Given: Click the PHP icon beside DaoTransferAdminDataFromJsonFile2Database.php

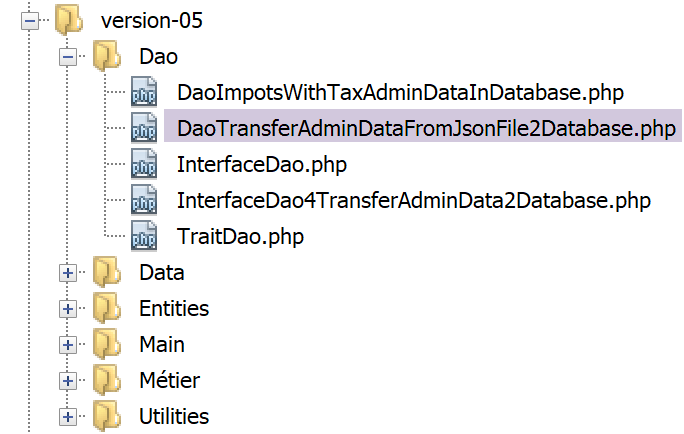Looking at the screenshot, I should coord(144,129).
